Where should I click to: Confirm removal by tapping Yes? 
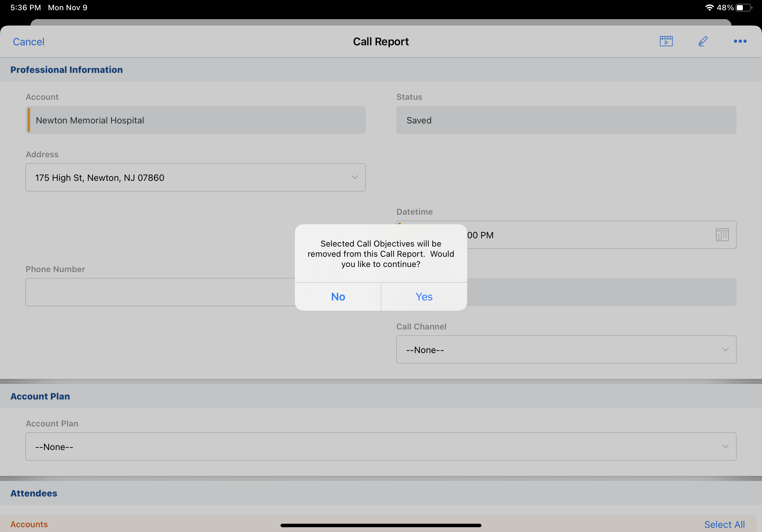(424, 297)
